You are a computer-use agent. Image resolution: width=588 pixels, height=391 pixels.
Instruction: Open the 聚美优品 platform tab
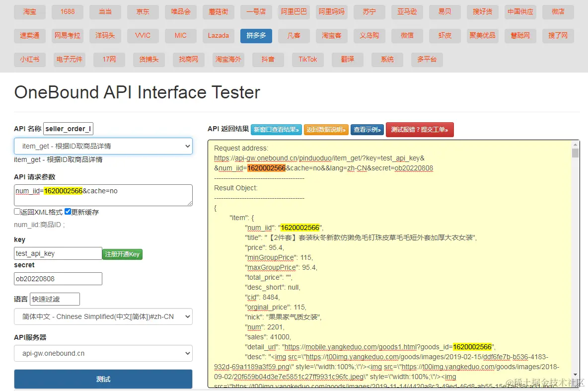483,36
